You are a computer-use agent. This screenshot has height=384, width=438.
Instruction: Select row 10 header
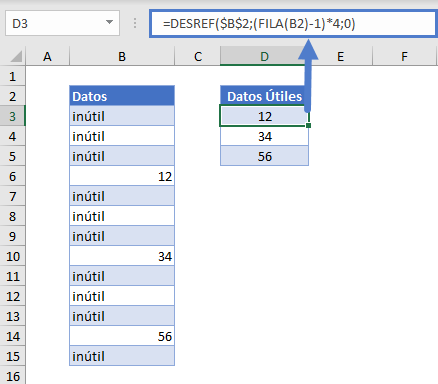coord(13,256)
